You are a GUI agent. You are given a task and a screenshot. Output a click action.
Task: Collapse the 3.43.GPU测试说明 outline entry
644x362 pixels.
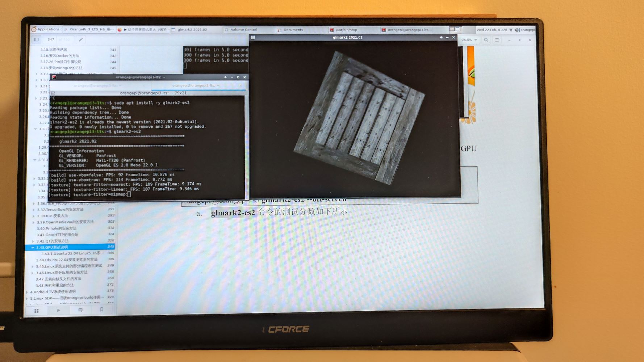(33, 247)
